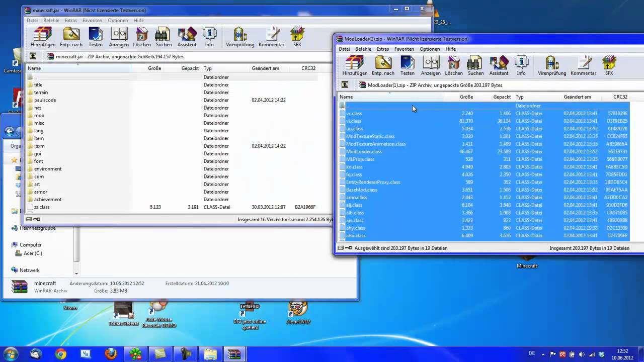
Task: Sort by Name column in minecraft.jar window
Action: pos(78,68)
